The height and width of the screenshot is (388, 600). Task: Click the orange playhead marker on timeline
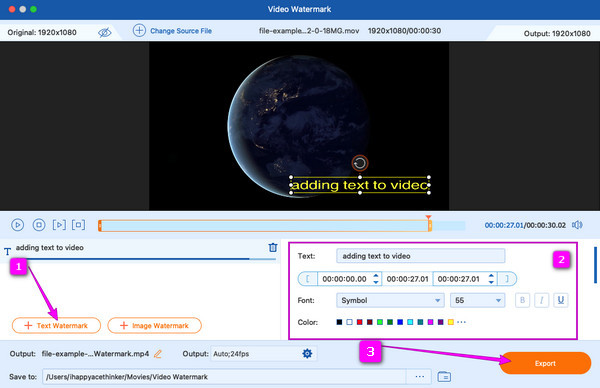[429, 218]
